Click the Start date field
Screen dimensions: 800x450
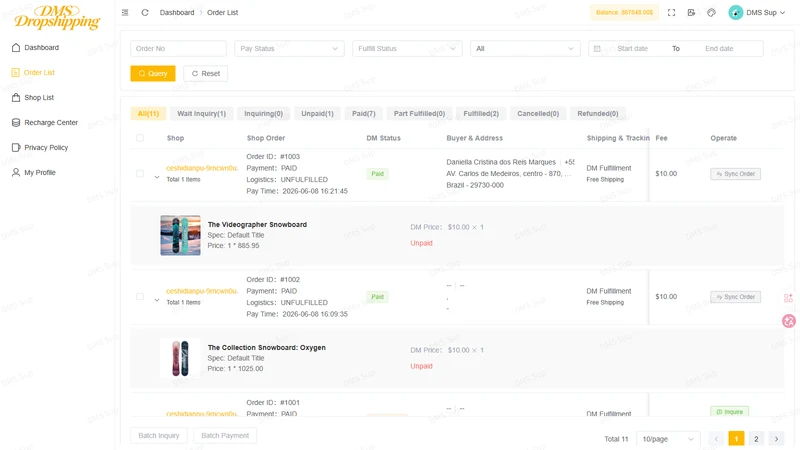(x=633, y=48)
